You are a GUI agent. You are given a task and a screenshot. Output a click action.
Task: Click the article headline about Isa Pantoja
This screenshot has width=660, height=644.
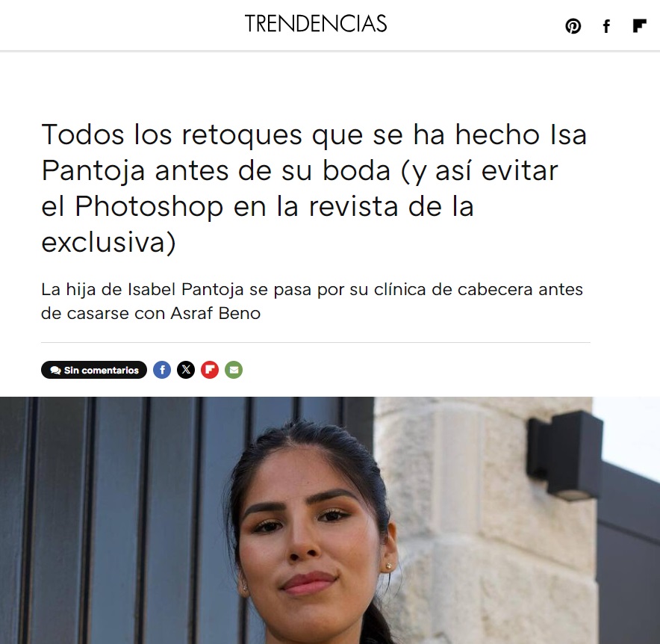point(314,188)
